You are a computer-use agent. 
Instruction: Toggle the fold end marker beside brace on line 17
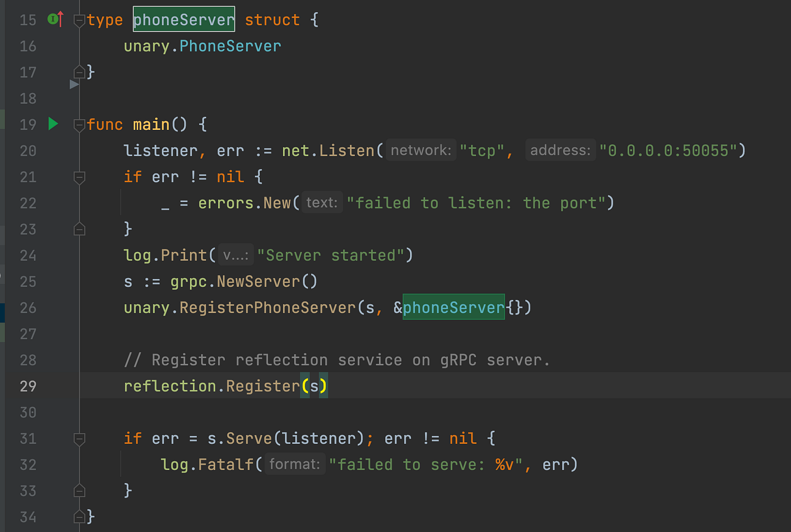[79, 72]
